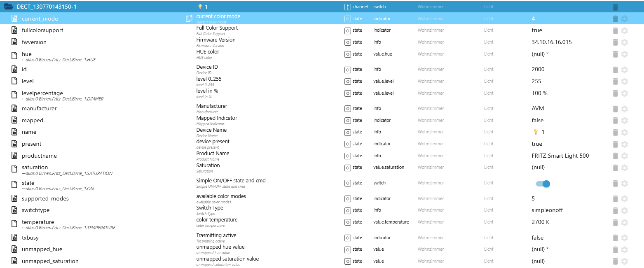The image size is (644, 268).
Task: Open settings gear for hue row
Action: pyautogui.click(x=625, y=54)
